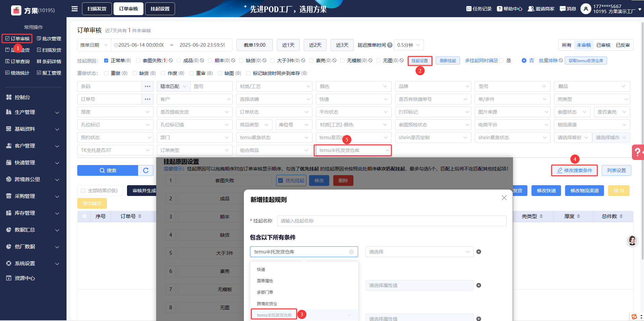
Task: Open 批次管理 in the sidebar shortcuts
Action: coord(49,39)
